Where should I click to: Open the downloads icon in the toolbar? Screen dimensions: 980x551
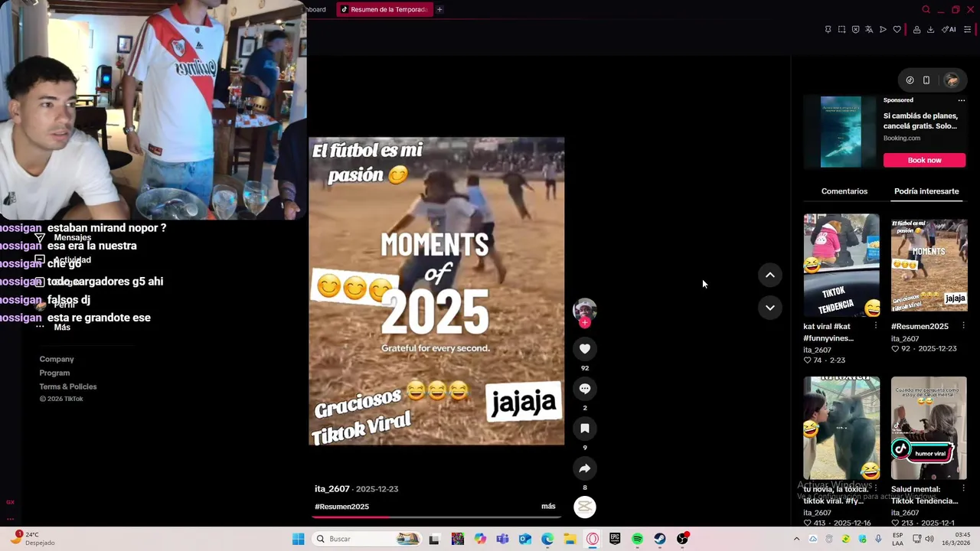pos(930,30)
